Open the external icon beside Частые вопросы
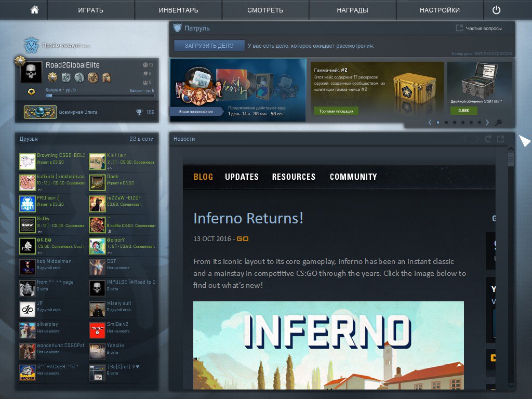The width and height of the screenshot is (532, 399). tap(459, 28)
